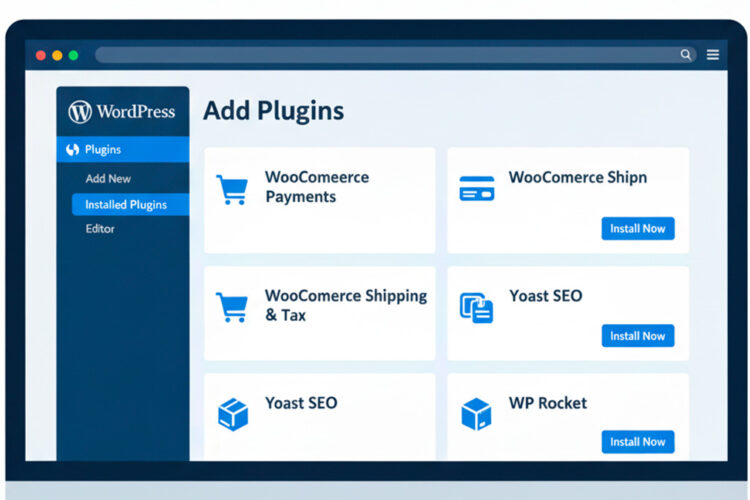Click the document icon beside right-column Yoast SEO

pos(476,307)
